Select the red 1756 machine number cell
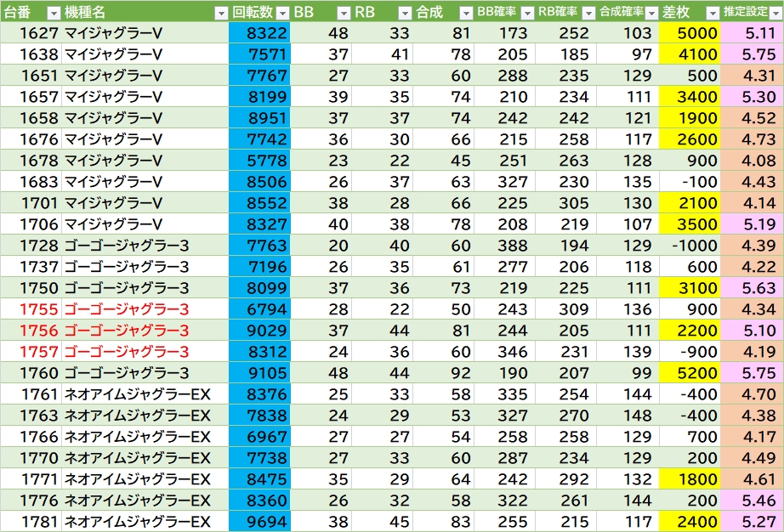 (31, 331)
